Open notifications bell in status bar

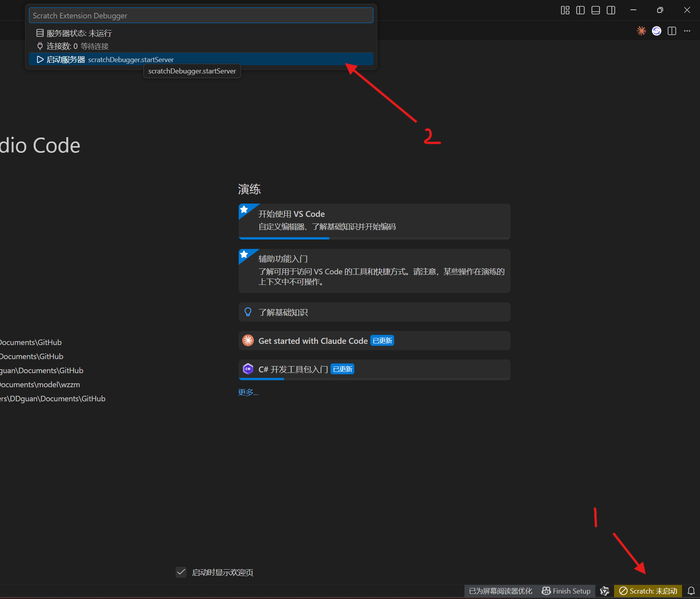tap(691, 591)
